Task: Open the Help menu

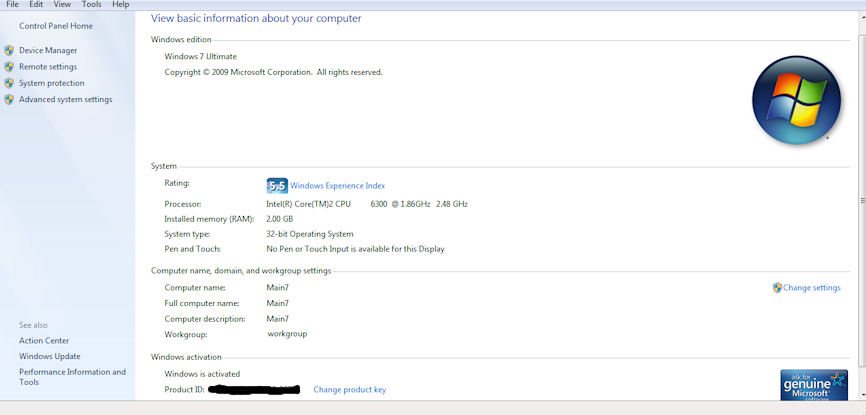Action: click(120, 4)
